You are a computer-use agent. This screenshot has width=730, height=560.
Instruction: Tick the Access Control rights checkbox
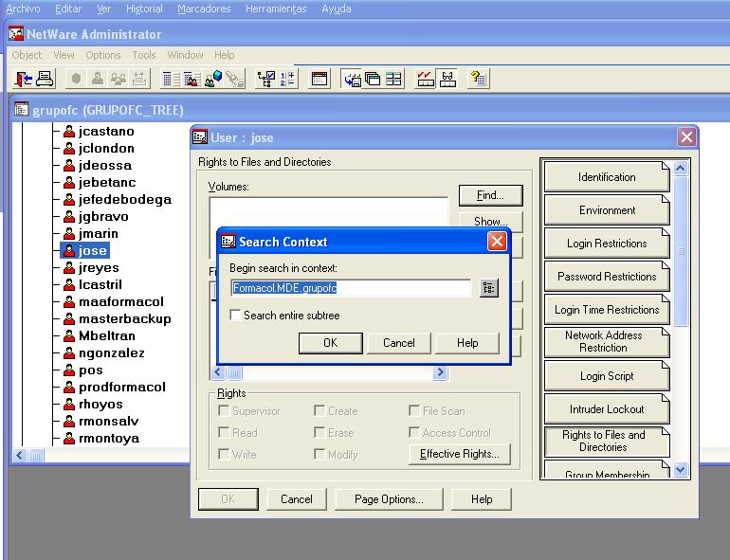pos(414,432)
